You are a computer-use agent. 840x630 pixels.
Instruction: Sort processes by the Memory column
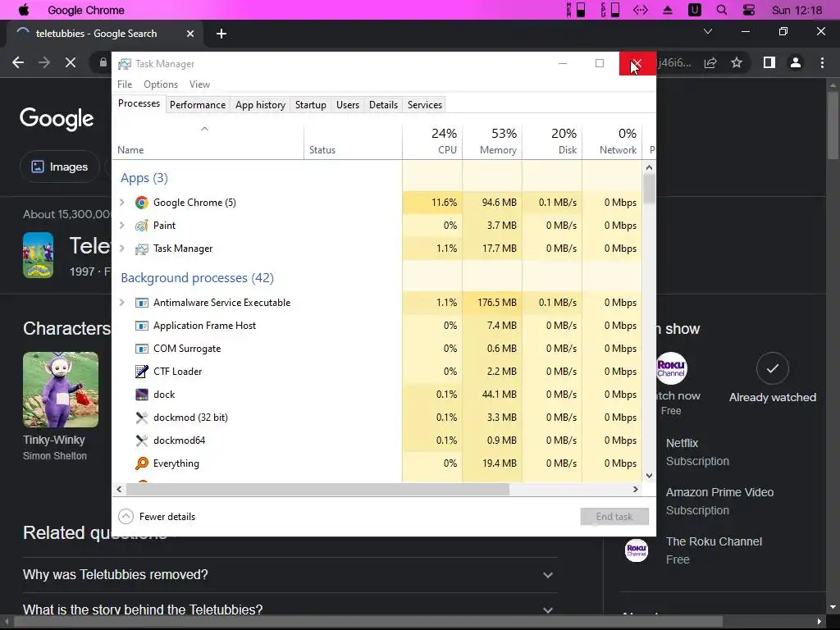[x=492, y=141]
